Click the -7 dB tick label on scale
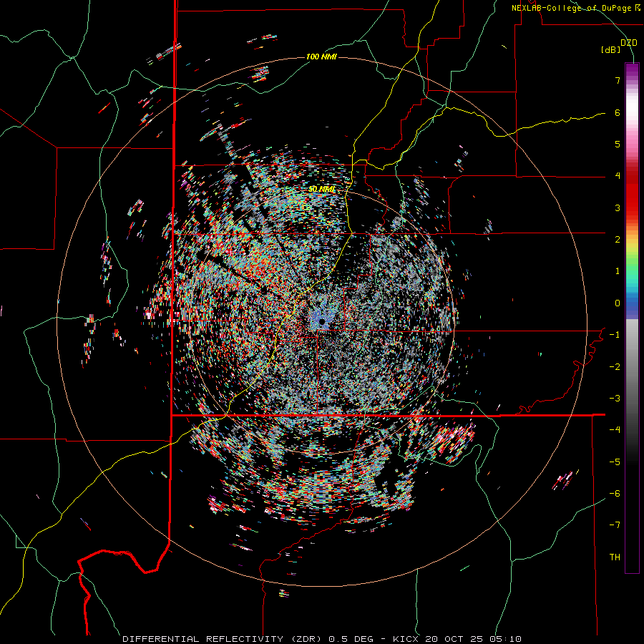 (615, 525)
